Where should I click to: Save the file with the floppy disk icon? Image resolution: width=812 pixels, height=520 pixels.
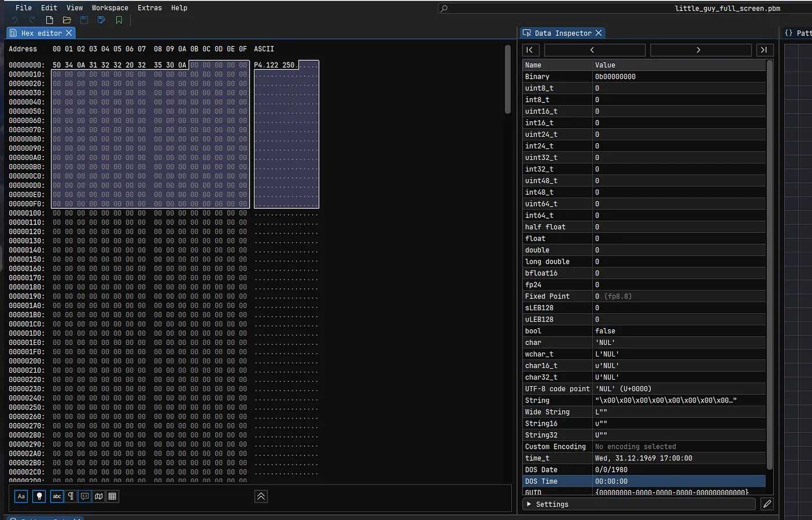coord(84,20)
